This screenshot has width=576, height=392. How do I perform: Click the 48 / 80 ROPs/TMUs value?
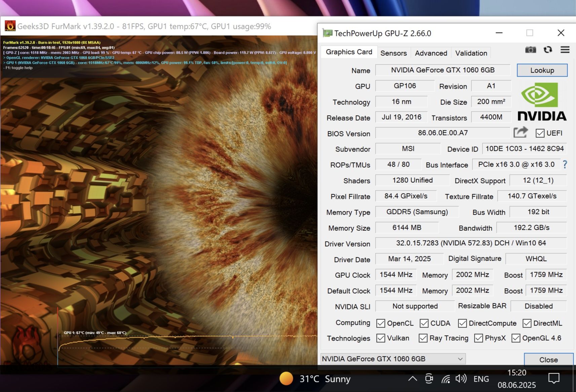398,164
